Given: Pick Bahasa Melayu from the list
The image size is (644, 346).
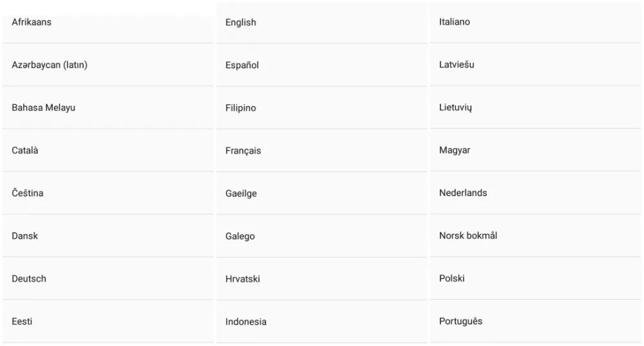Looking at the screenshot, I should [44, 107].
